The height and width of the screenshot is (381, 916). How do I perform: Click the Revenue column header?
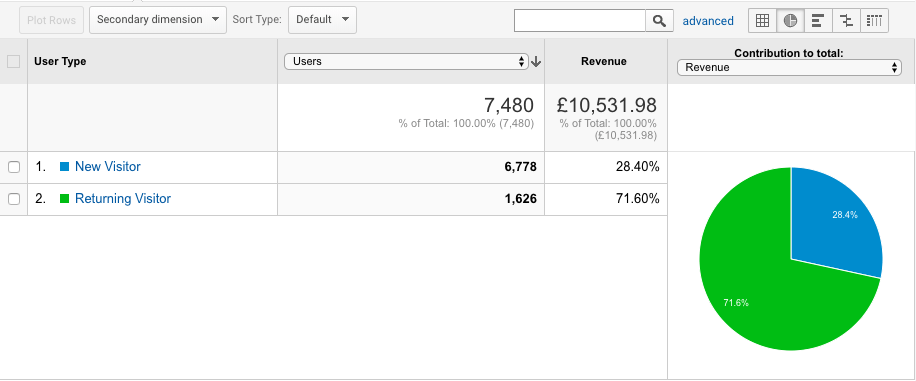click(x=604, y=61)
